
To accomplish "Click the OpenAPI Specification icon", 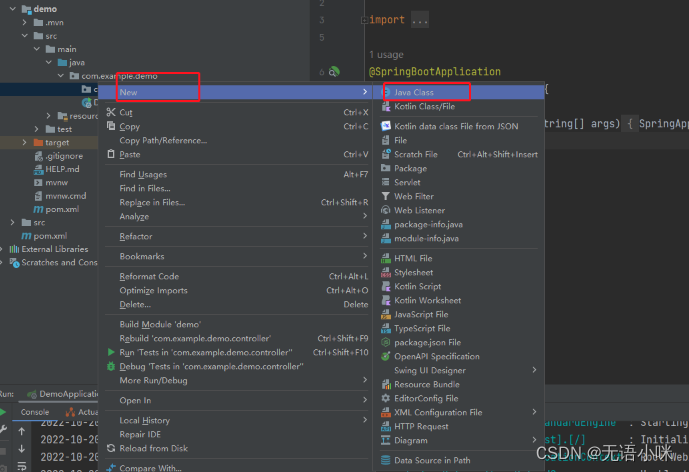I will tap(386, 356).
